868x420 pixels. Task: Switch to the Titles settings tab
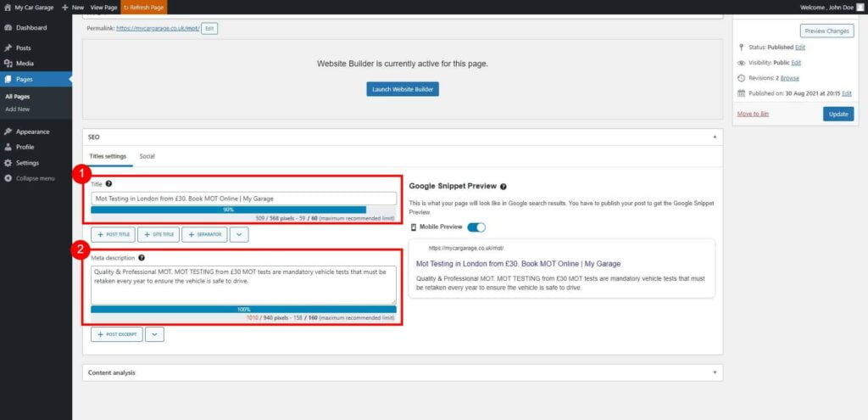coord(108,156)
